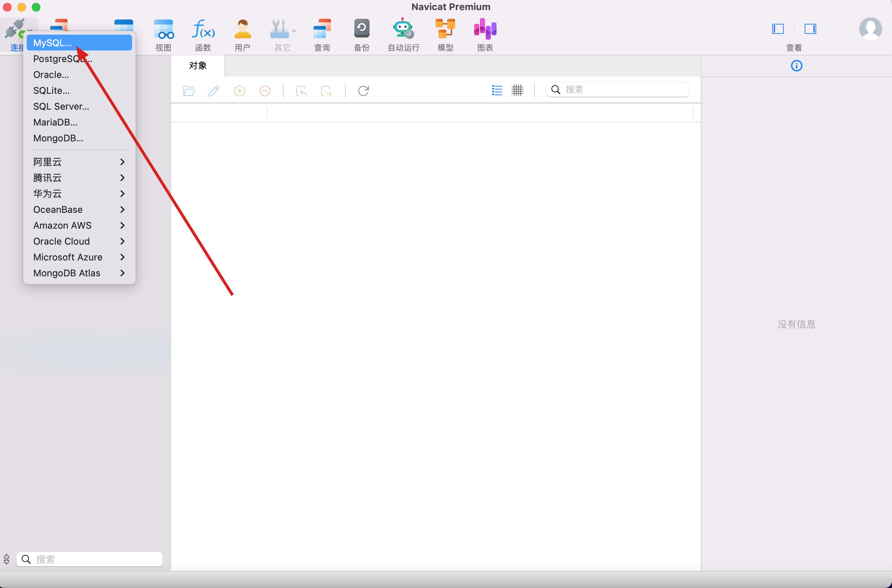This screenshot has width=892, height=588.
Task: Click the red minus delete object icon
Action: click(264, 91)
